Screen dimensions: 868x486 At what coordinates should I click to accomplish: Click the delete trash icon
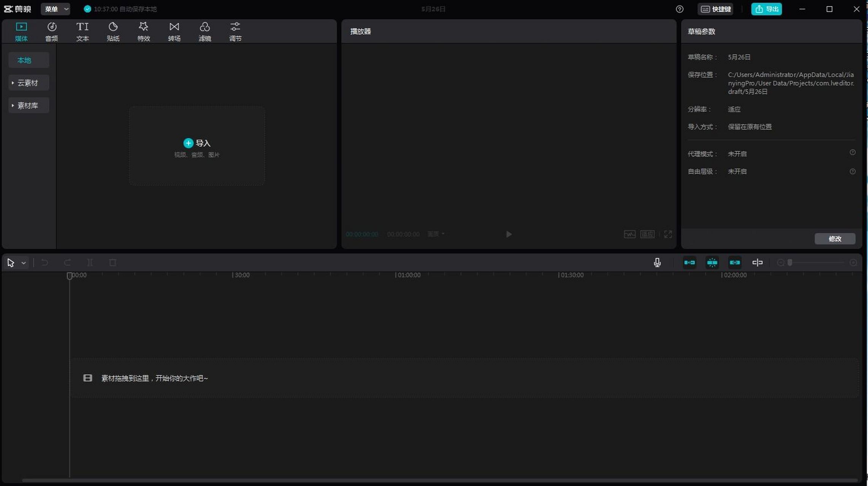tap(112, 263)
